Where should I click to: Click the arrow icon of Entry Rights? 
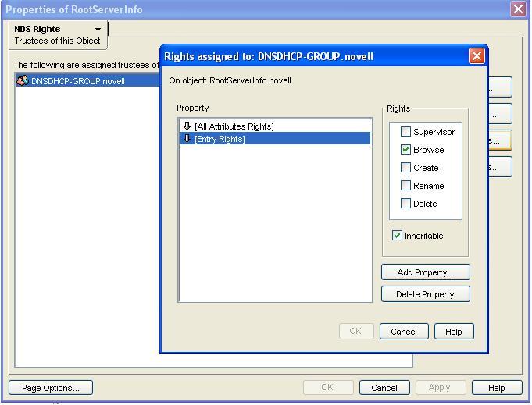tap(187, 139)
